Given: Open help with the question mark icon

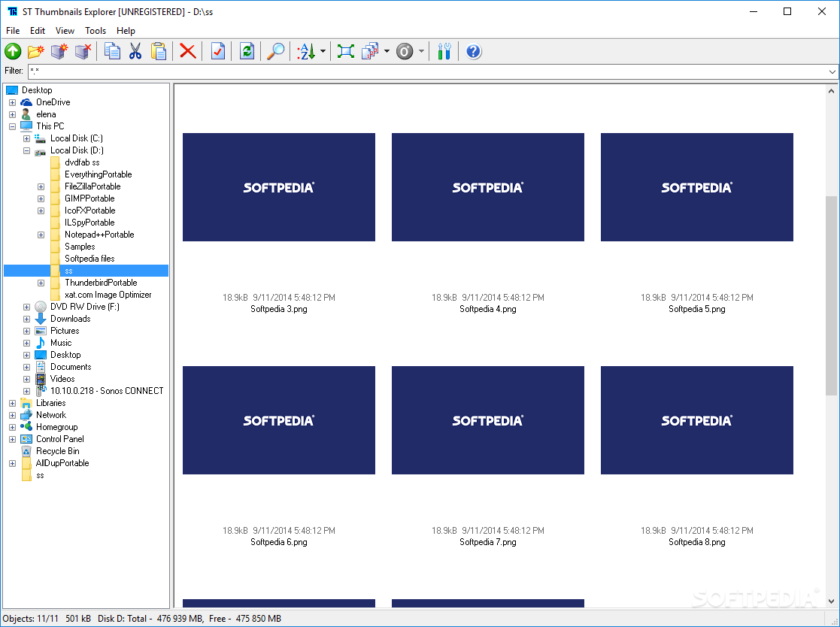Looking at the screenshot, I should (x=474, y=51).
